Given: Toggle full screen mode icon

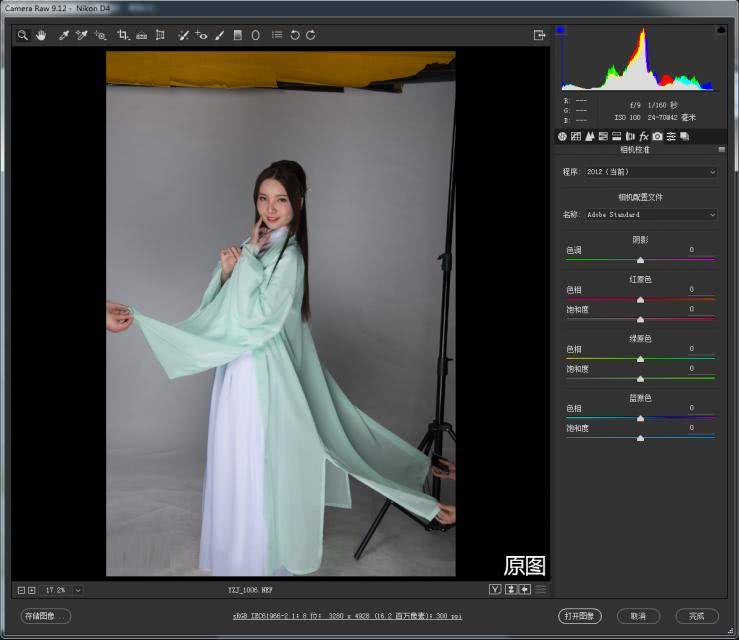Looking at the screenshot, I should coord(540,35).
